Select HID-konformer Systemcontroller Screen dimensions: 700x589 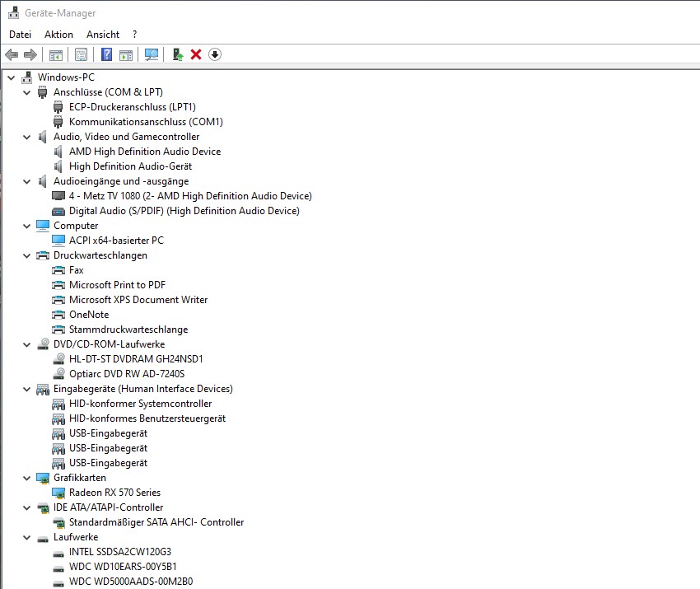(141, 404)
